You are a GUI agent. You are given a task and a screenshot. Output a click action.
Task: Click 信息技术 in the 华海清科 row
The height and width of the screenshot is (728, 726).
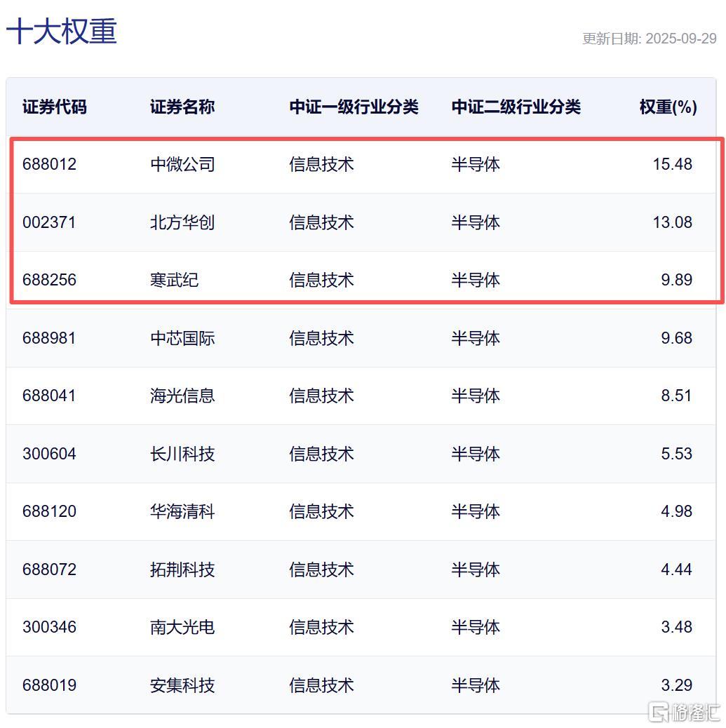point(321,511)
